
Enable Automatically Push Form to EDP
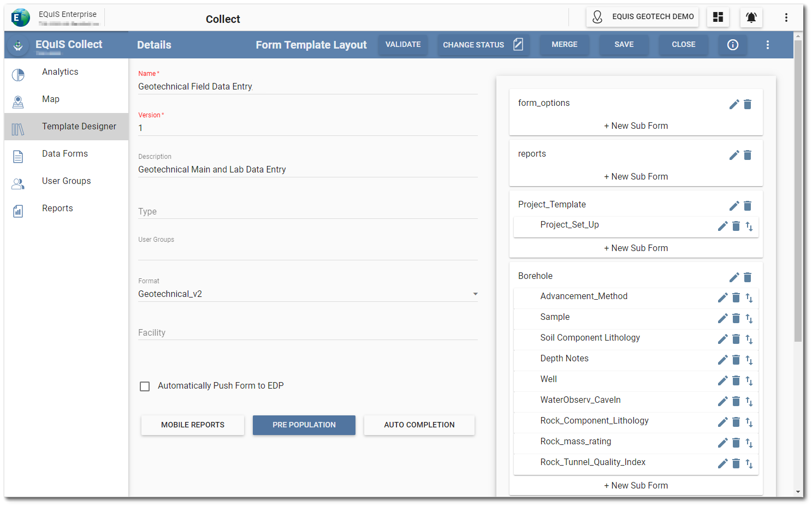(x=145, y=386)
